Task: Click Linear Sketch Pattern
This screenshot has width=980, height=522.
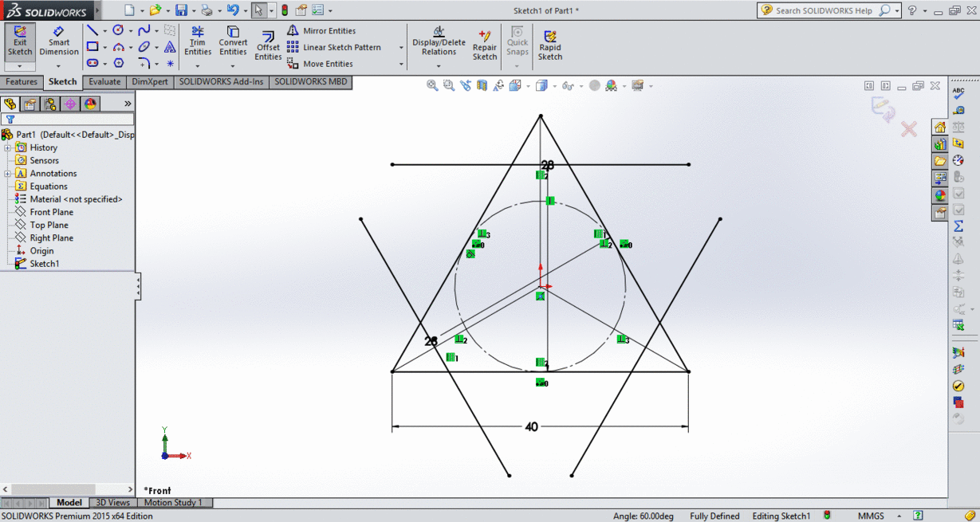Action: (334, 47)
